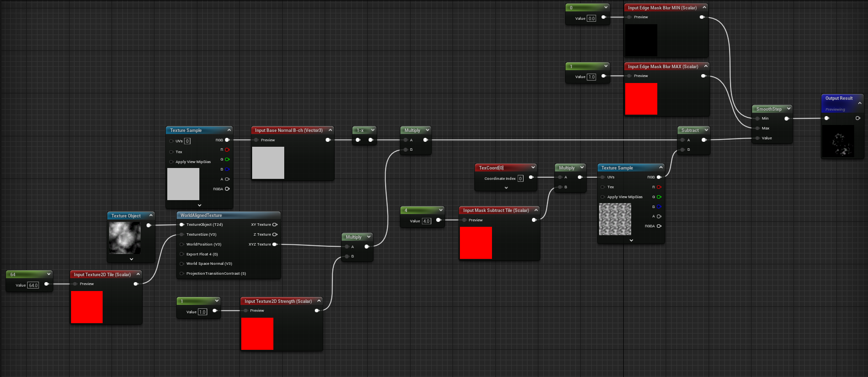This screenshot has height=377, width=868.
Task: Click the Texture Object node's output pin
Action: pos(149,225)
